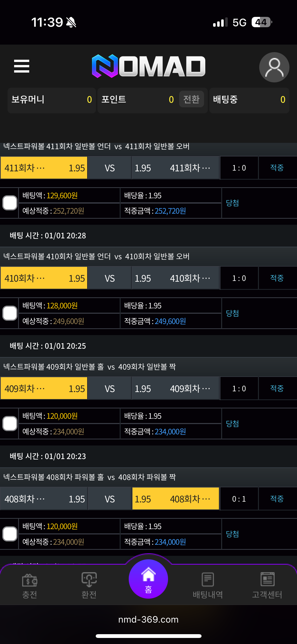Select the checkbox for 409회차 bet
The width and height of the screenshot is (297, 644).
pyautogui.click(x=10, y=424)
